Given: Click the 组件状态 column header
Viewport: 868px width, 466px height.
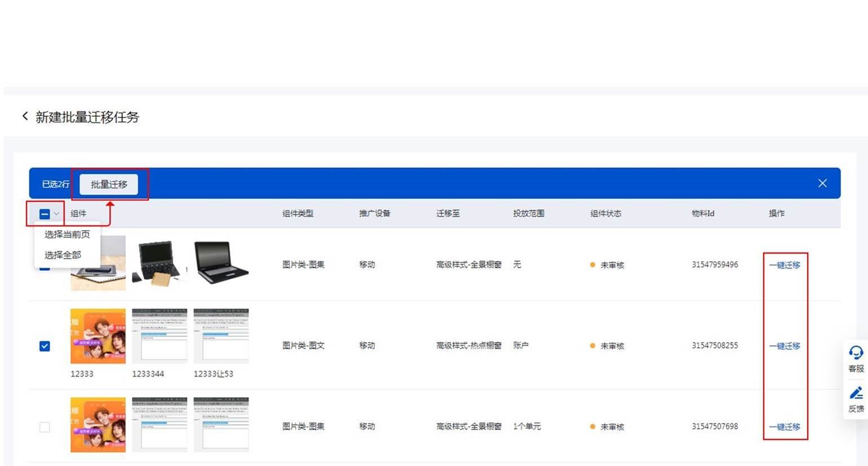Looking at the screenshot, I should pyautogui.click(x=605, y=213).
